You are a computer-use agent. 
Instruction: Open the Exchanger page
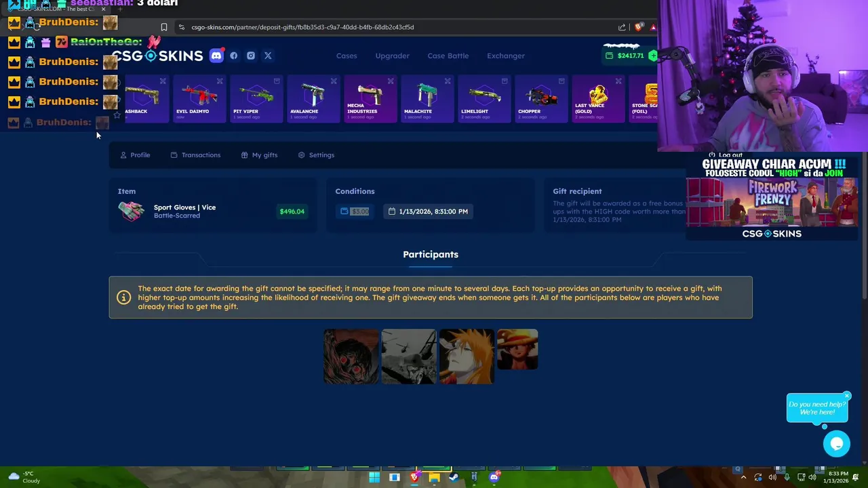click(x=506, y=56)
